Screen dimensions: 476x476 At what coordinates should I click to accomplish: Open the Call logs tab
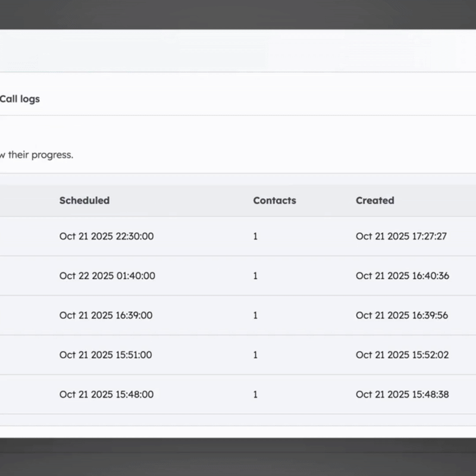(x=20, y=99)
